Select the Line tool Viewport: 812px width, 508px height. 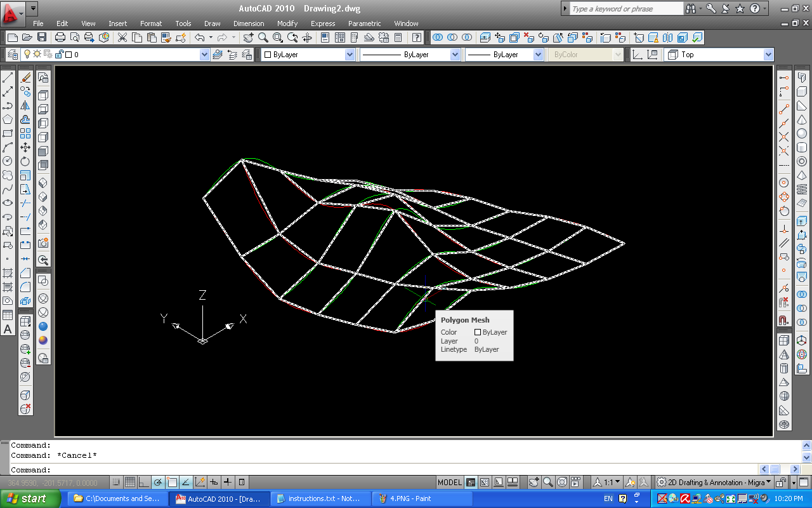(x=8, y=77)
